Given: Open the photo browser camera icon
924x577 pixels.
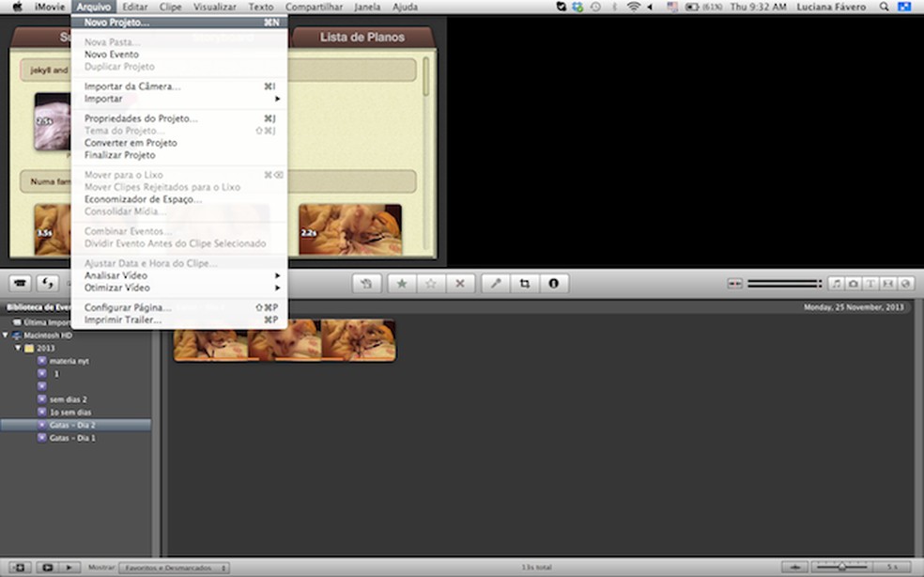Looking at the screenshot, I should (x=853, y=283).
